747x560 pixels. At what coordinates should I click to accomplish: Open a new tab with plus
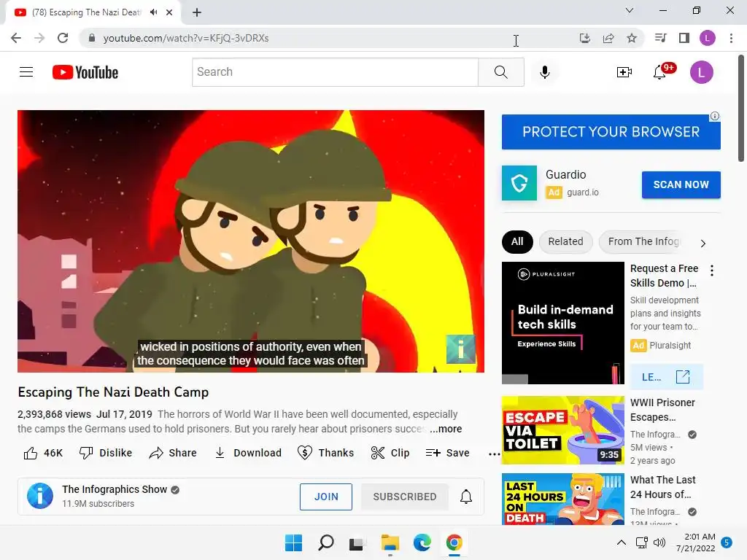(197, 12)
